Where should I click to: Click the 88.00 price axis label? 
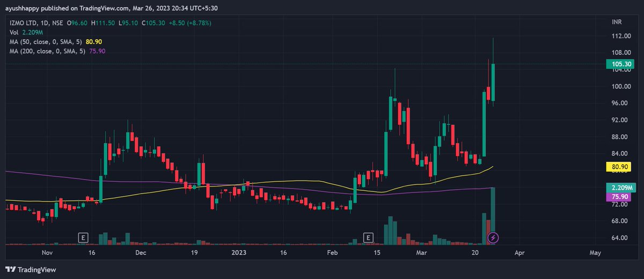pos(619,137)
